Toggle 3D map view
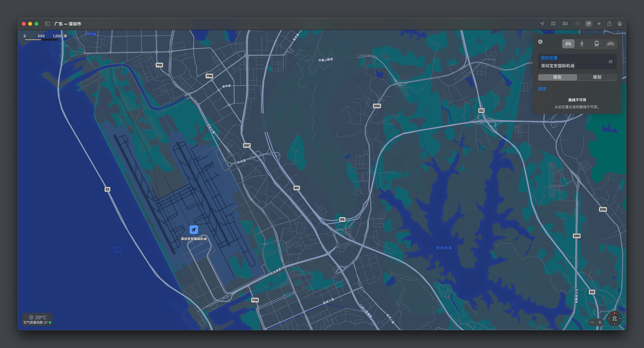Viewport: 644px width, 348px height. click(x=565, y=24)
